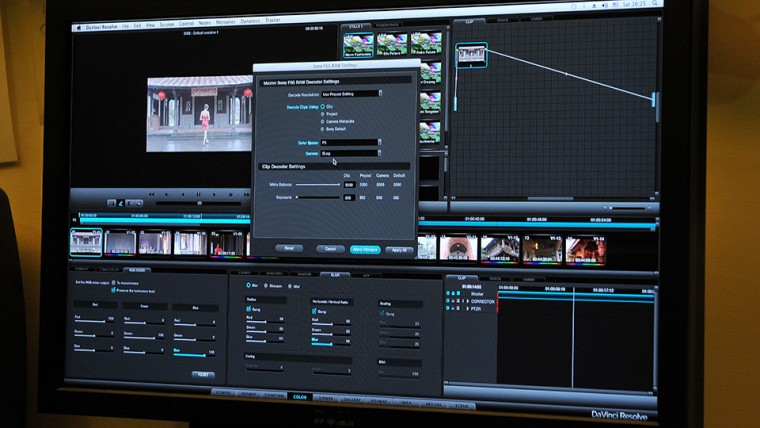Switch to the Stills 1 gallery tab
The width and height of the screenshot is (760, 428).
(356, 26)
